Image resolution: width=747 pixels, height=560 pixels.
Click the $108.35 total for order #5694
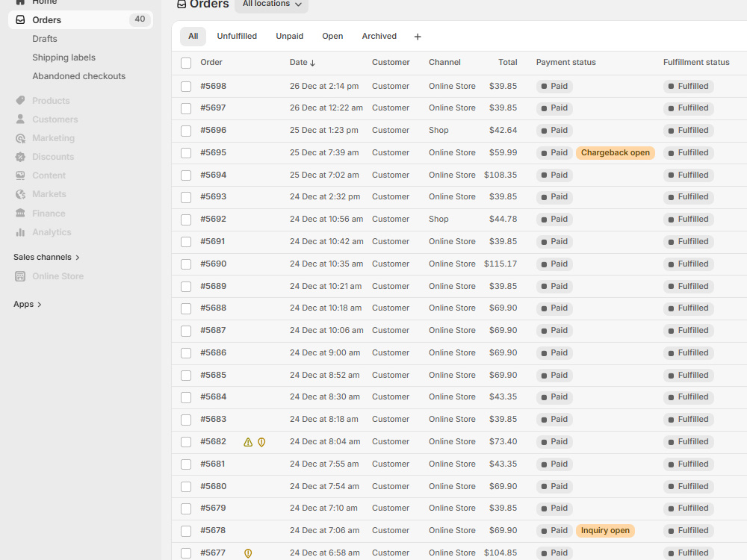[500, 175]
